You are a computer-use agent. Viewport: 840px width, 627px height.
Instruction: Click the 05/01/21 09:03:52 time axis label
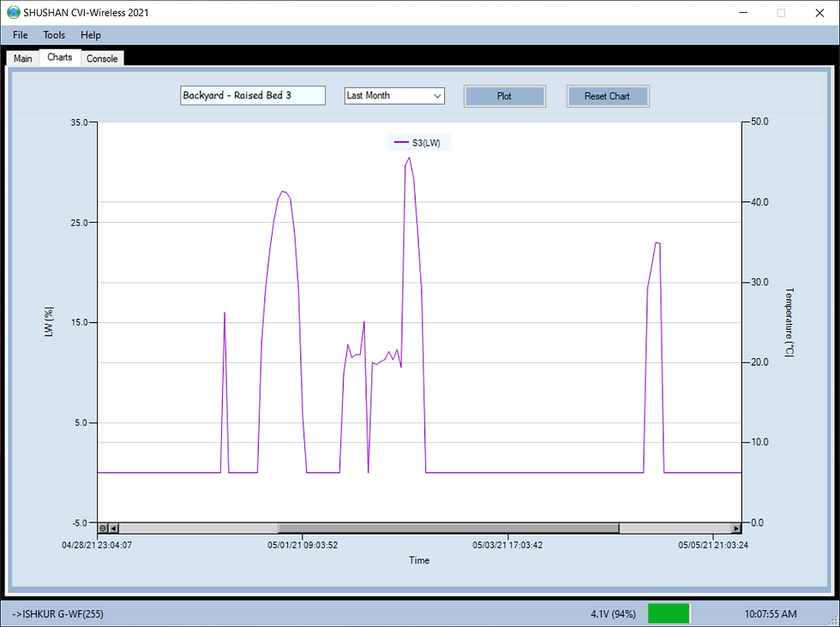click(303, 546)
